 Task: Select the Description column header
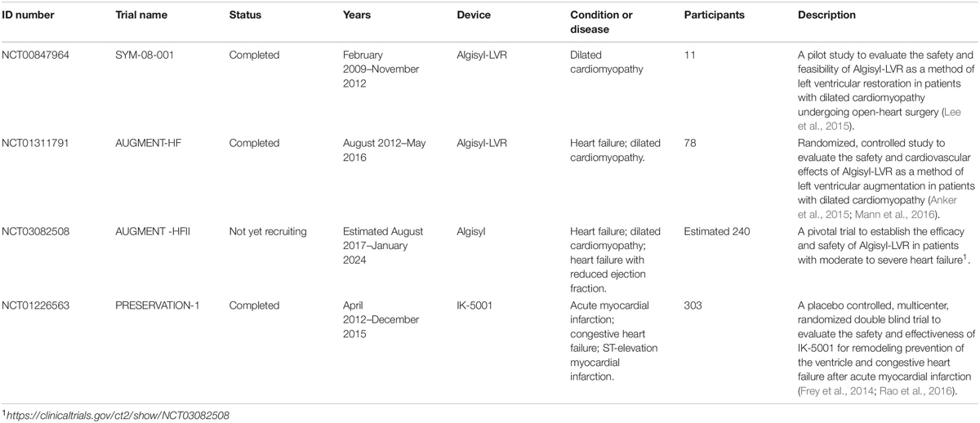(x=827, y=15)
